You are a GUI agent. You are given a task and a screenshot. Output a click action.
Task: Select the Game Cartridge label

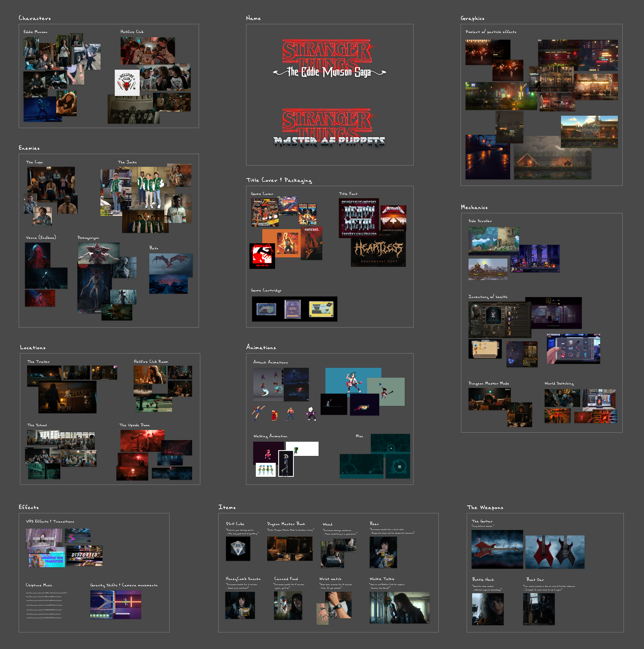[x=266, y=290]
